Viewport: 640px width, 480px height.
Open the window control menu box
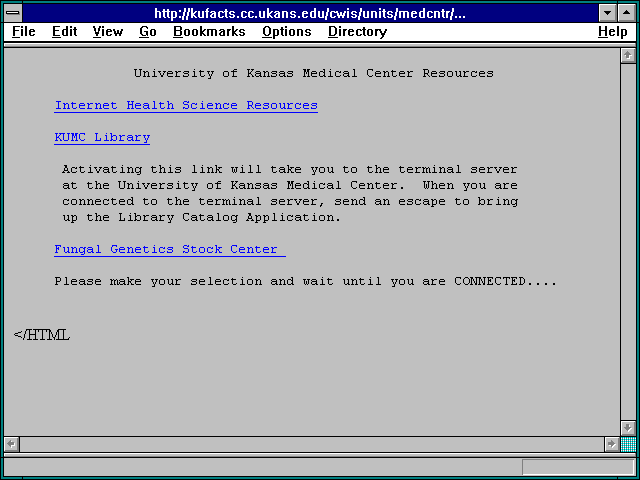[x=13, y=13]
